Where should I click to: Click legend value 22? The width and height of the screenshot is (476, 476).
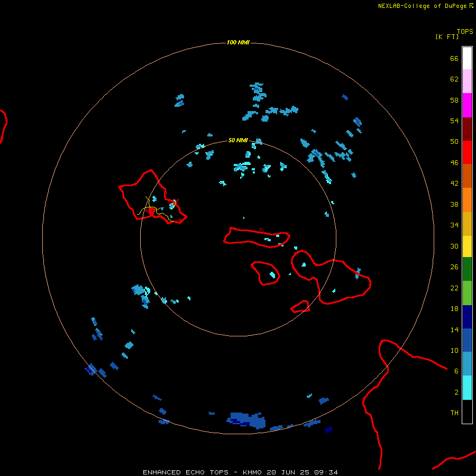click(454, 288)
